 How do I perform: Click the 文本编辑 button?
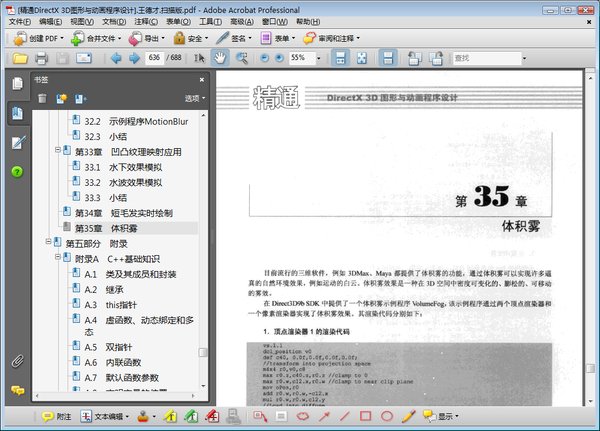tap(104, 416)
